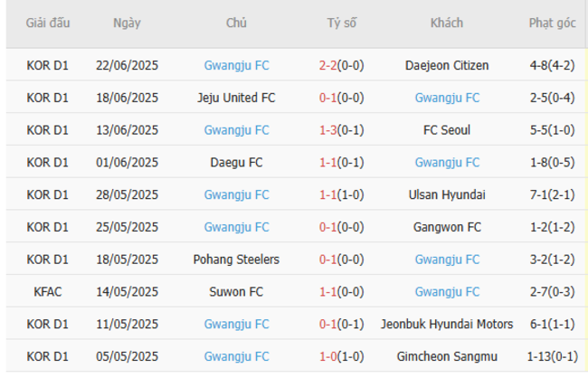Viewport: 588px width, 378px height.
Task: Click the Gangwon FC team name
Action: (x=447, y=227)
